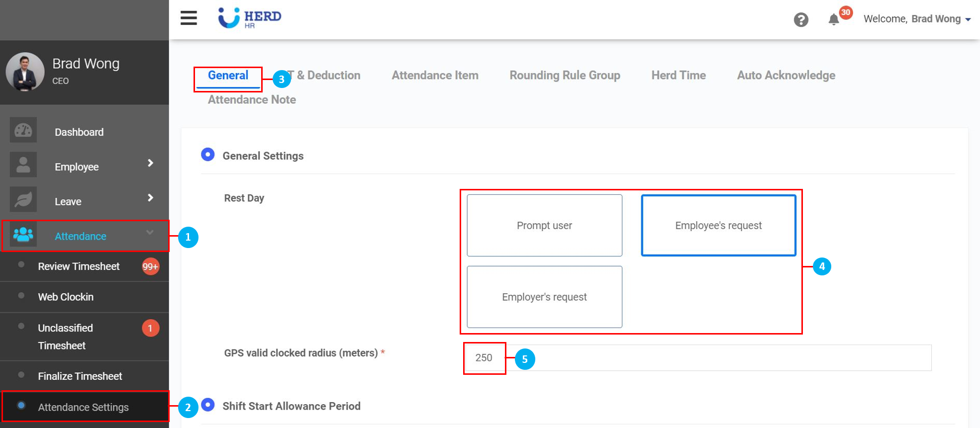980x428 pixels.
Task: Click the Employee person icon
Action: [23, 165]
